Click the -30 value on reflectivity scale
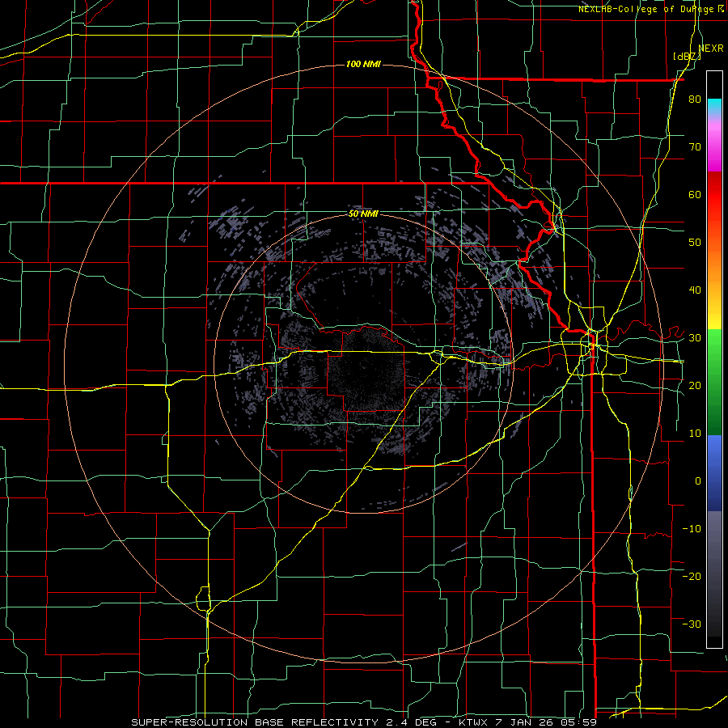 point(692,624)
